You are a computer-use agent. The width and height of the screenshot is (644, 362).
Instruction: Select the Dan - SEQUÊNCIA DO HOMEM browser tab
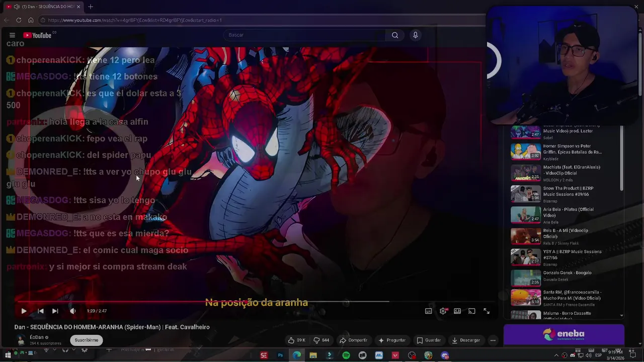43,7
